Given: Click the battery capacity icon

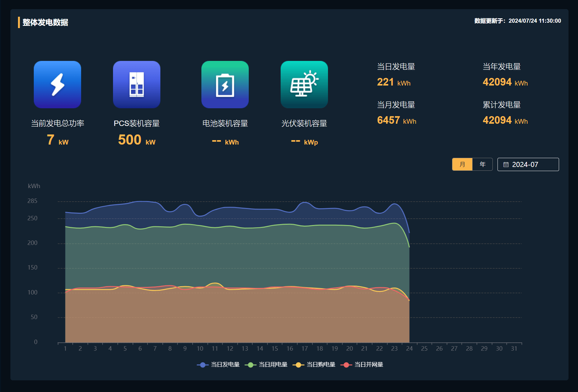Looking at the screenshot, I should (x=225, y=85).
